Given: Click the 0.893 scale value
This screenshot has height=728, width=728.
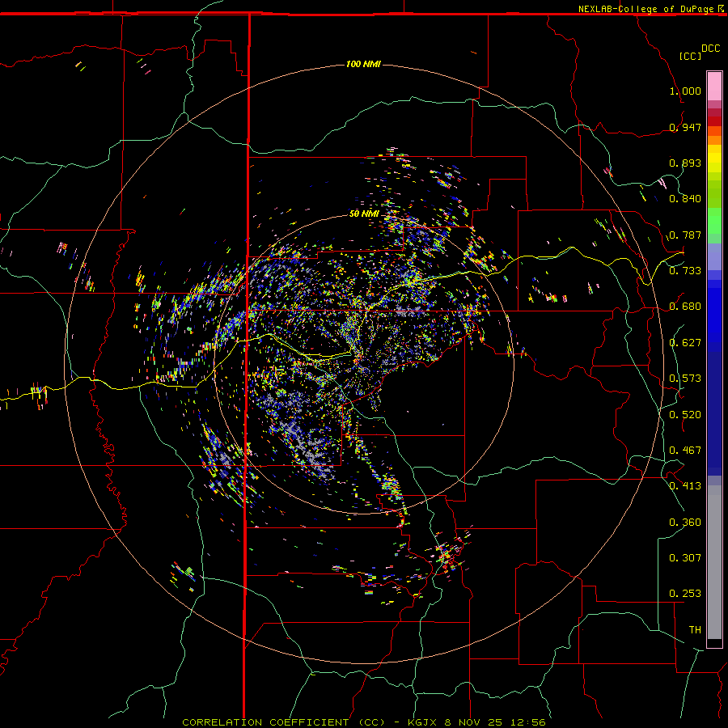Looking at the screenshot, I should (x=685, y=163).
